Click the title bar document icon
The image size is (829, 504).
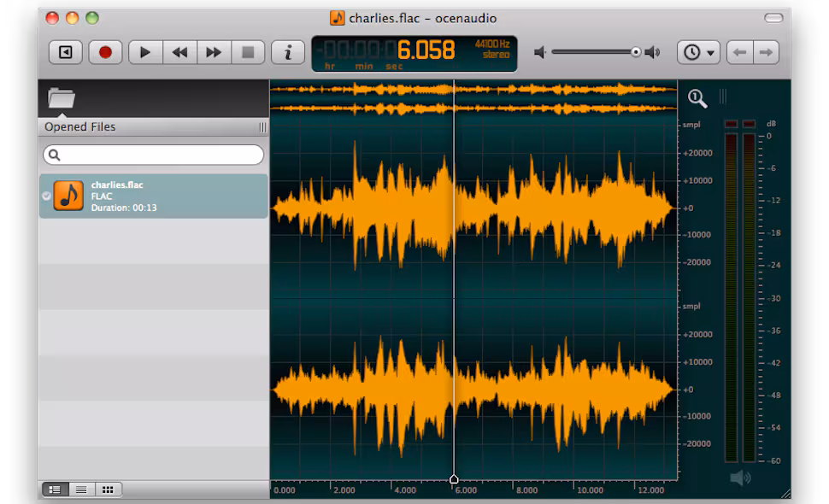[338, 18]
